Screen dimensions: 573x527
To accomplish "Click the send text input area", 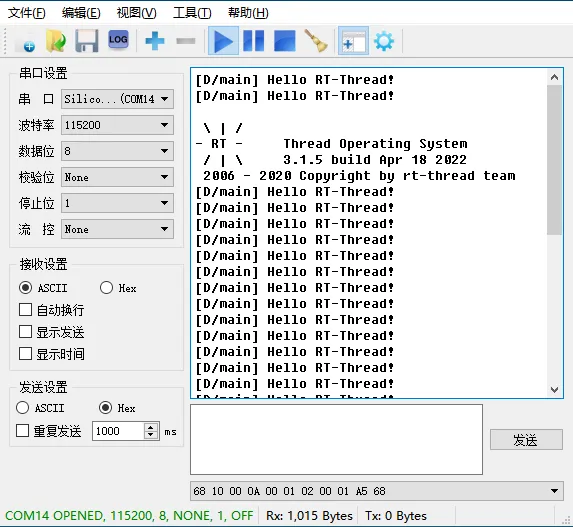I will [x=336, y=439].
